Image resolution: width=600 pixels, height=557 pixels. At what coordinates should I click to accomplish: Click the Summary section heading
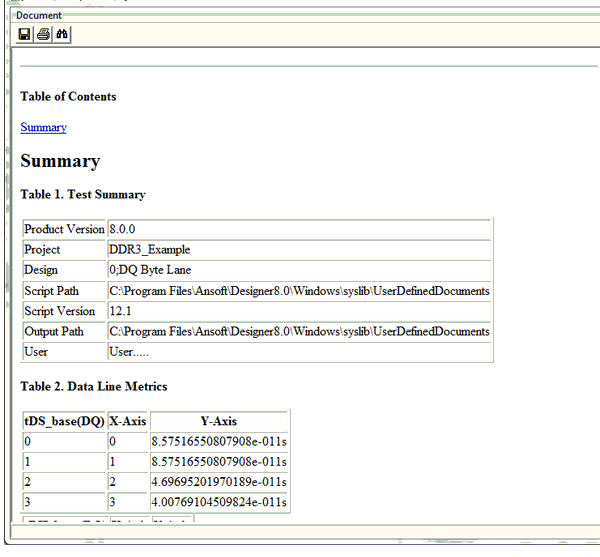coord(60,161)
